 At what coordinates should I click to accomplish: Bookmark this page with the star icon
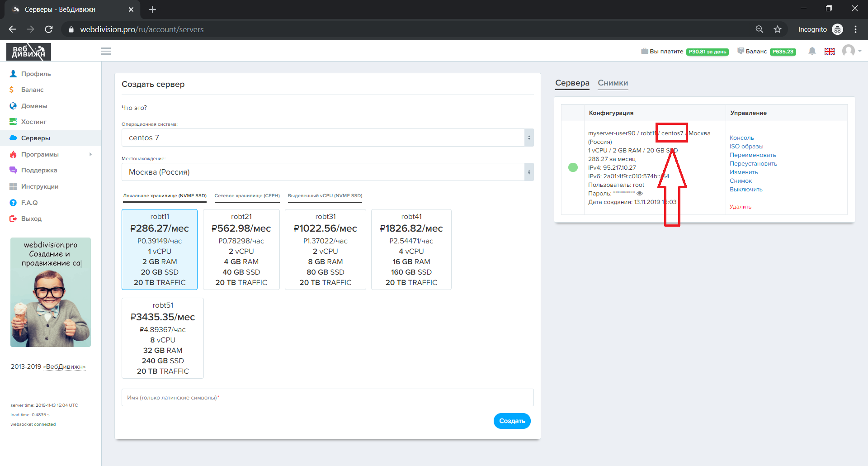[x=778, y=29]
